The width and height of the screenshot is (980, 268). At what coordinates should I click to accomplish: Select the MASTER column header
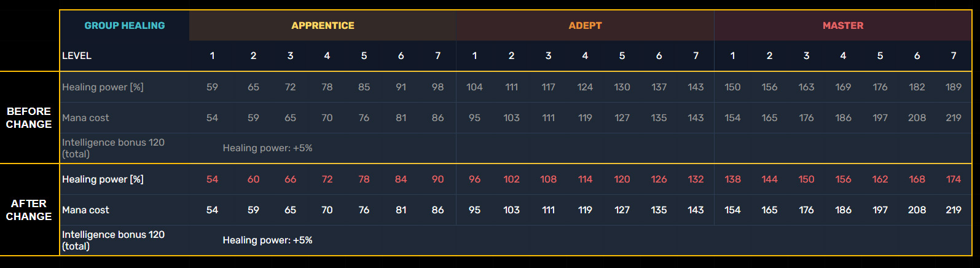843,26
